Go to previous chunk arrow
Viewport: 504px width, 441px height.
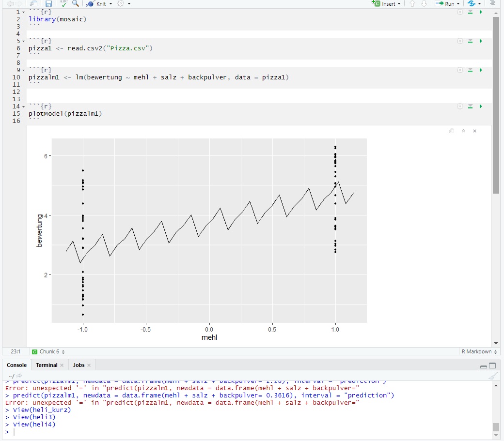tap(412, 4)
